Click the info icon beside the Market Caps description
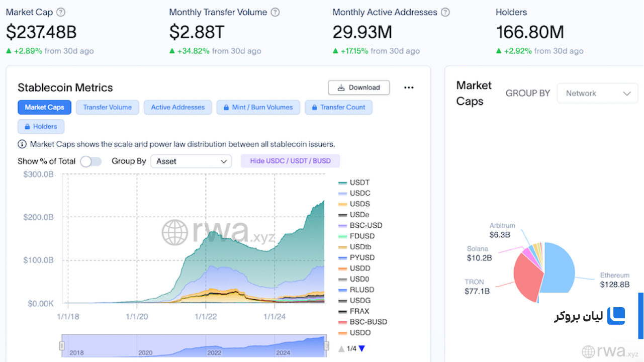 pos(22,144)
